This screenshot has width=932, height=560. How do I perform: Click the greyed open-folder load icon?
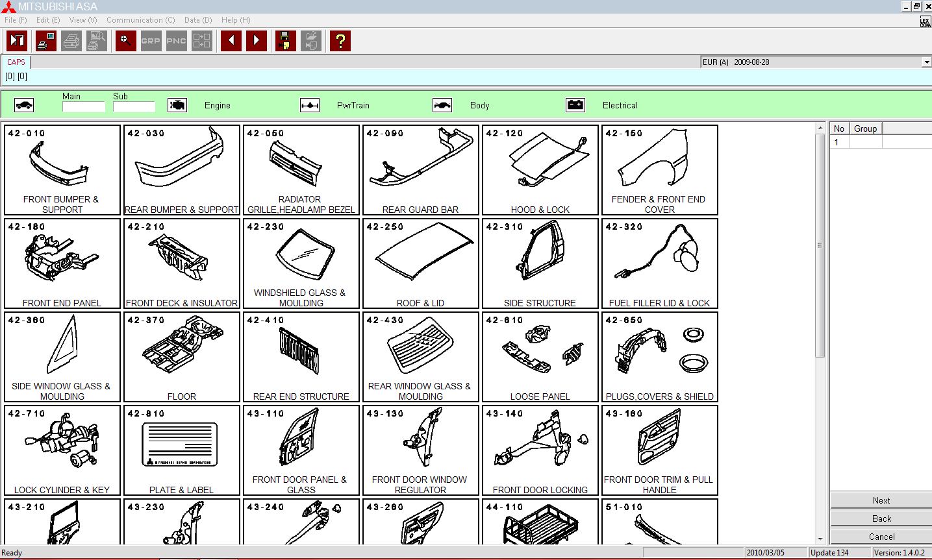coord(311,41)
